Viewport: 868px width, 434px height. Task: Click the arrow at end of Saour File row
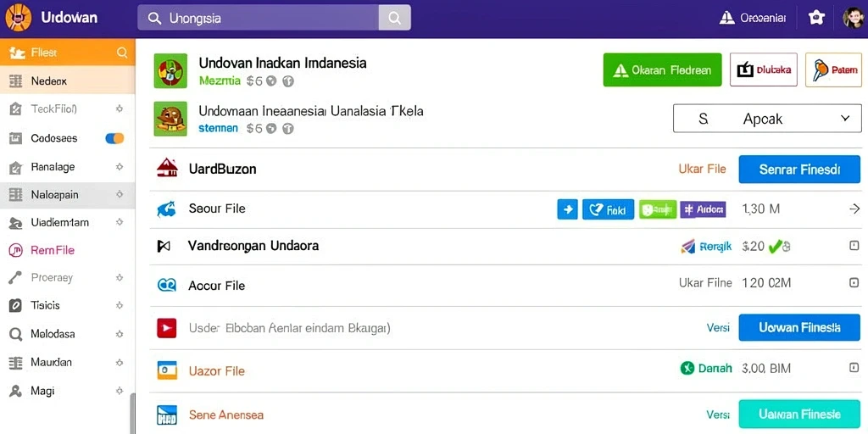854,209
